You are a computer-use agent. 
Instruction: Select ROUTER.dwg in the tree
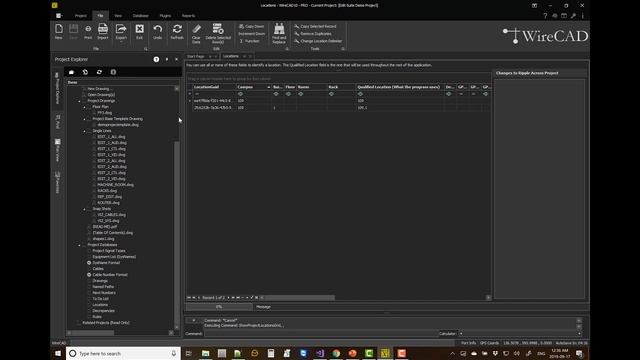pyautogui.click(x=108, y=203)
